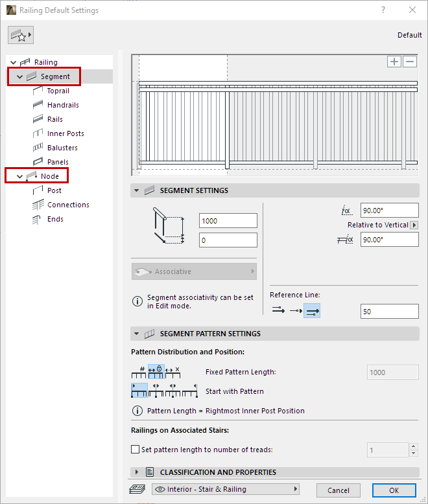Click the upper 90.00° slant angle field
The width and height of the screenshot is (428, 504).
[390, 211]
